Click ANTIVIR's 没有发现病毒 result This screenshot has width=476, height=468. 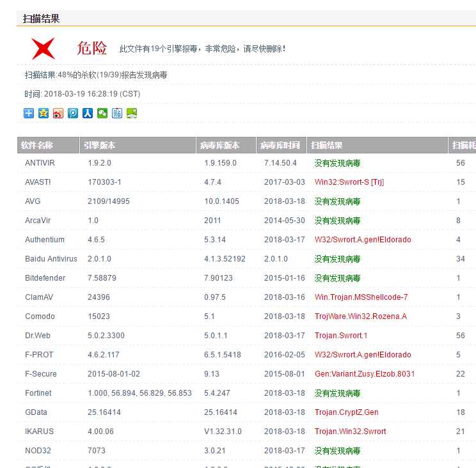[x=338, y=163]
